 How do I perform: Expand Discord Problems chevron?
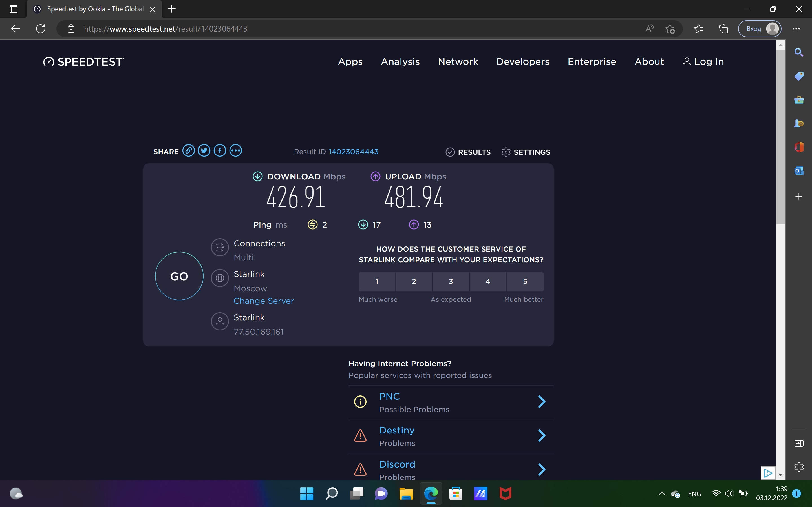pos(542,469)
